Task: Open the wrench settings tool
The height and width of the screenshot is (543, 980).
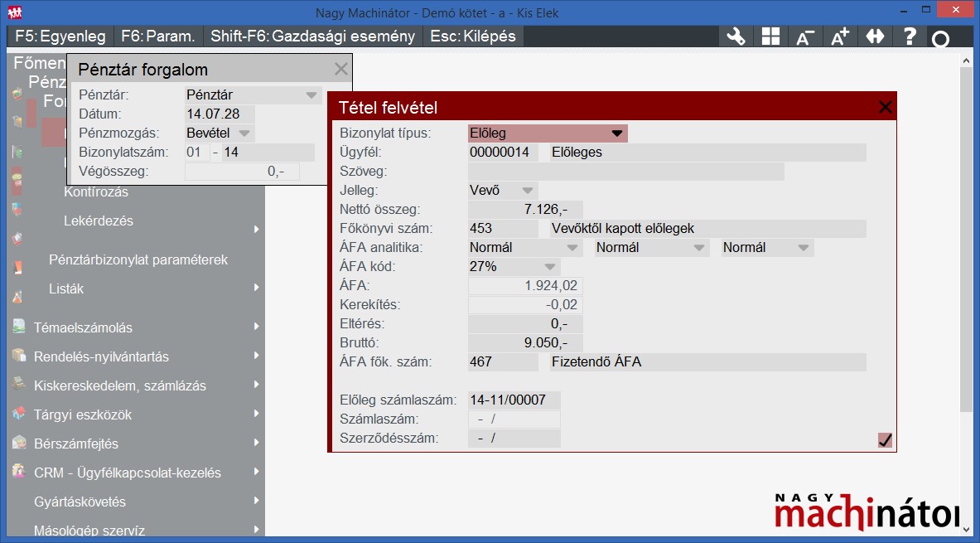Action: click(736, 36)
